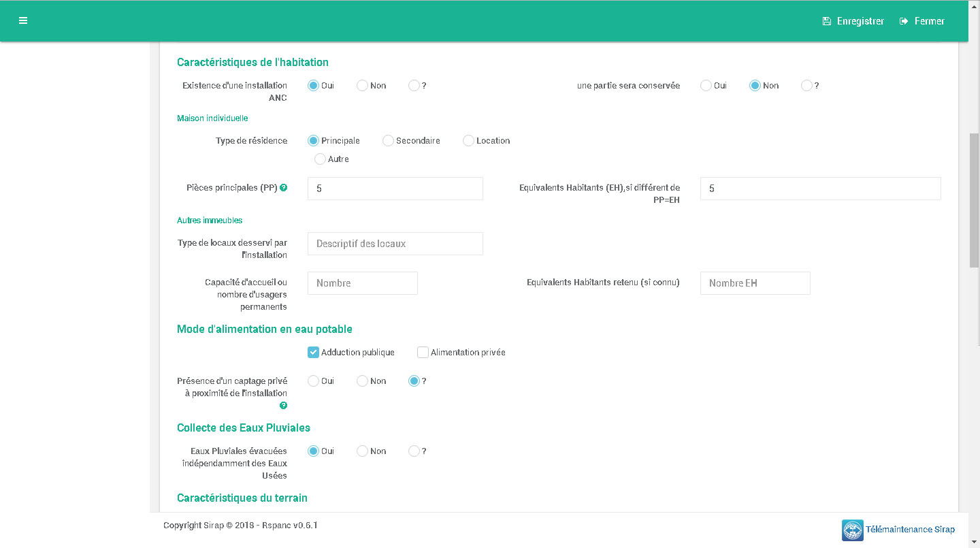Click the Maison individuelle subheading
Image resolution: width=980 pixels, height=548 pixels.
coord(212,118)
